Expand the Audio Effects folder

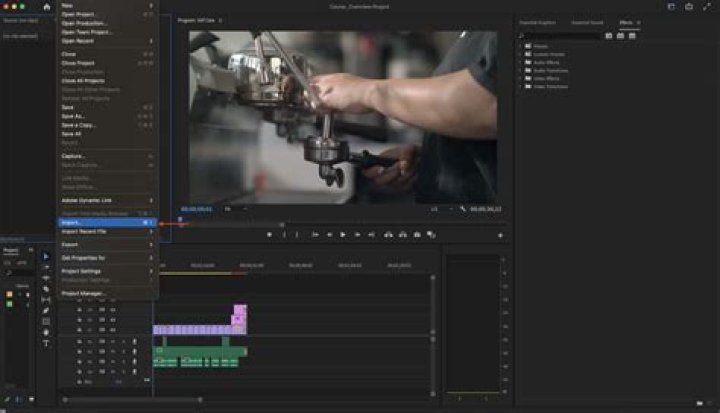(520, 62)
